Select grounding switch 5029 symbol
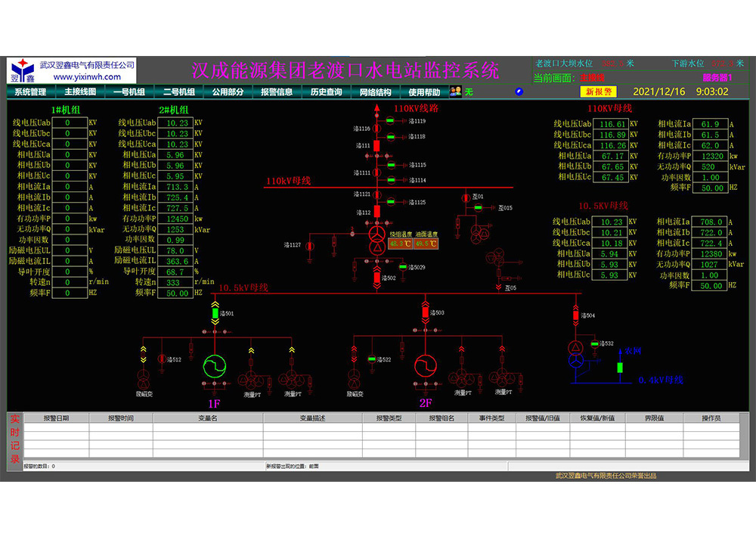Image resolution: width=756 pixels, height=537 pixels. 403,266
